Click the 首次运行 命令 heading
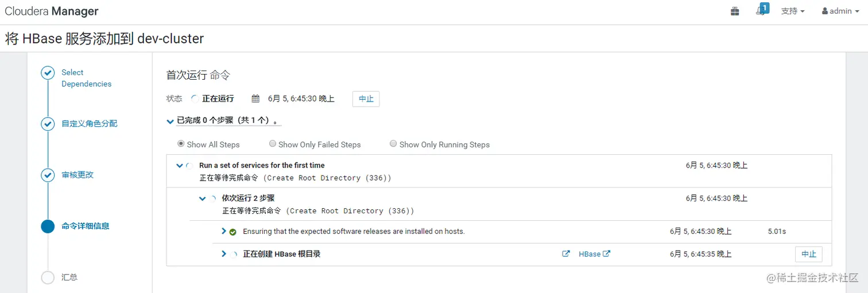 (x=198, y=75)
